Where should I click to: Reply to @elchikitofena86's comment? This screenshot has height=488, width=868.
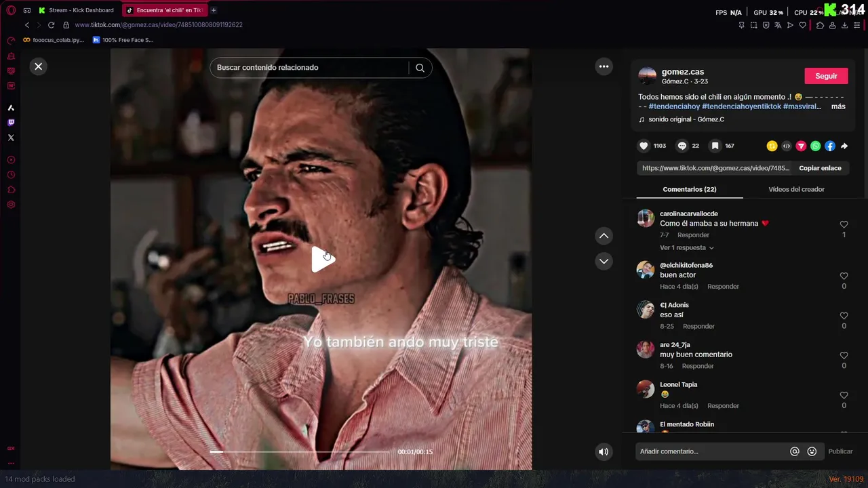coord(723,287)
